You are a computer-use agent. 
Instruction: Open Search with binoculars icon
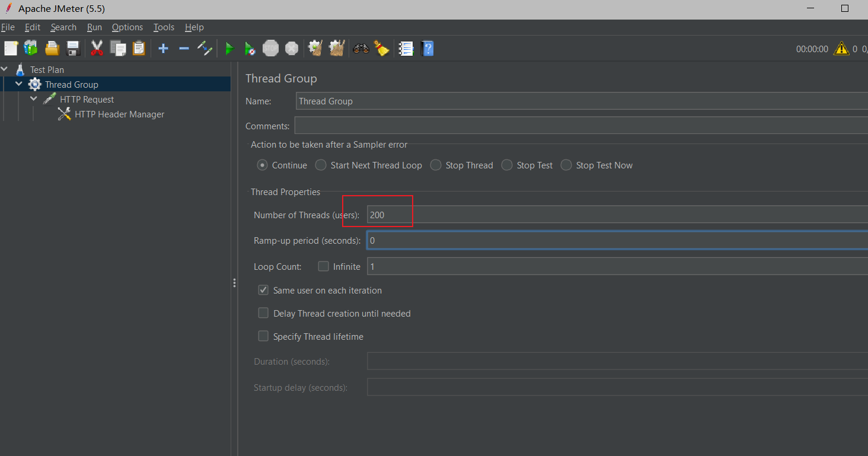361,49
